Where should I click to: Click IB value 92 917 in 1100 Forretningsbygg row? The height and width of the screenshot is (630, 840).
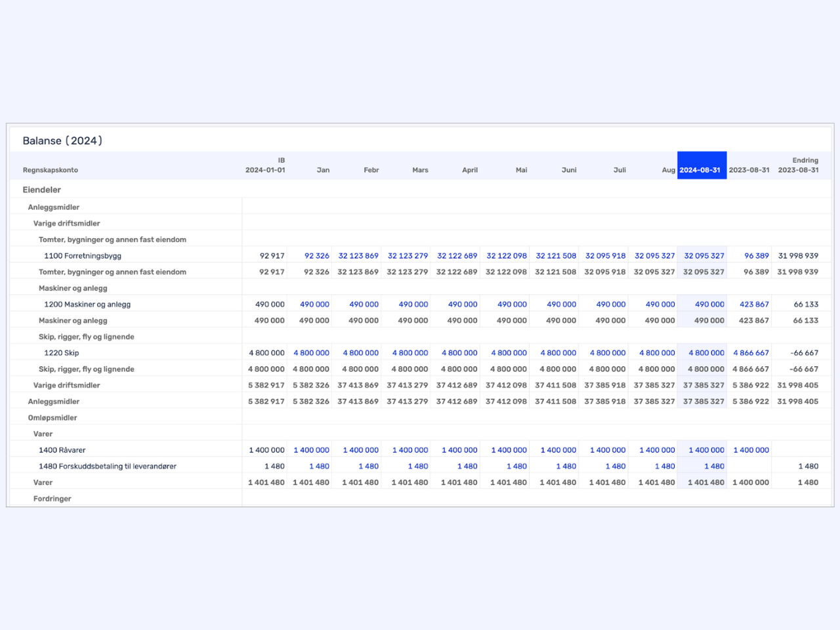click(x=272, y=256)
